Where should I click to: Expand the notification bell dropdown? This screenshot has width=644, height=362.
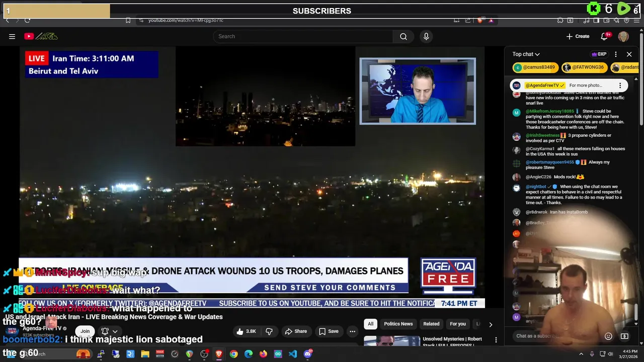pos(109,331)
